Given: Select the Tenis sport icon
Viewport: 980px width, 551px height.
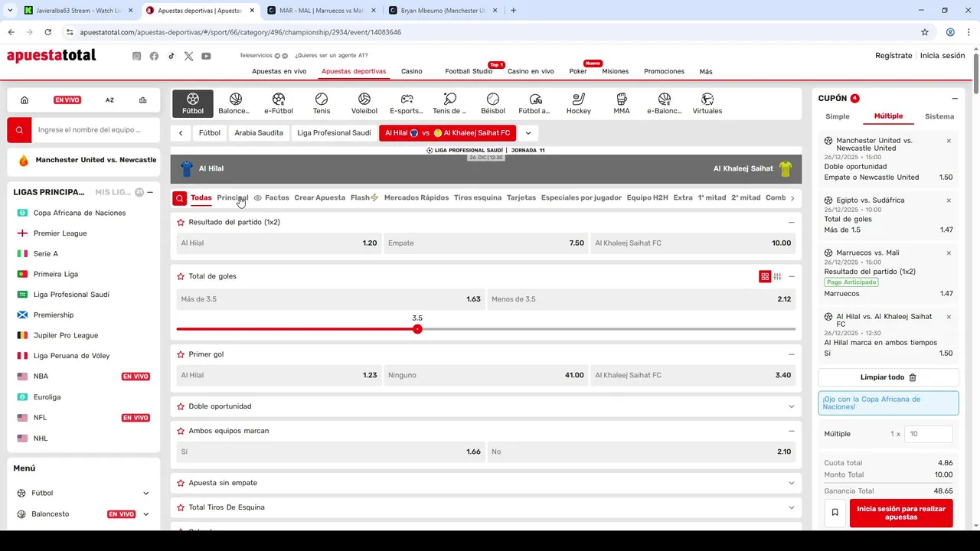Looking at the screenshot, I should point(322,104).
